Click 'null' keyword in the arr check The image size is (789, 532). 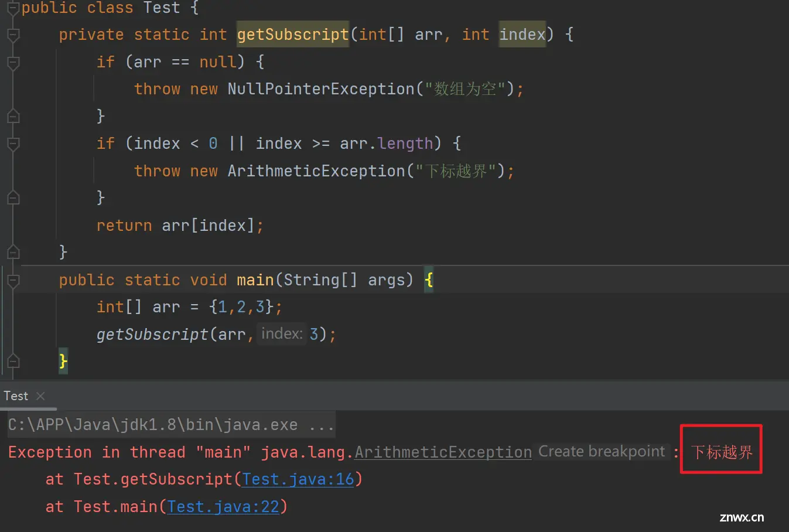coord(218,62)
